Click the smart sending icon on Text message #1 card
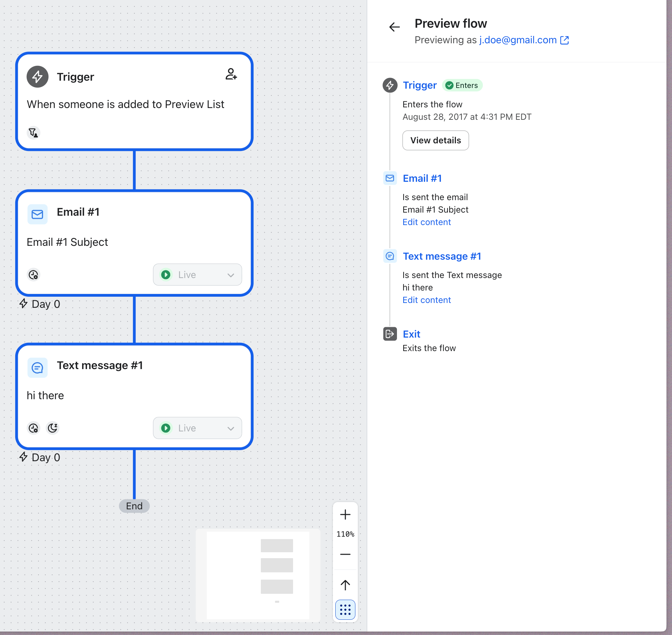The height and width of the screenshot is (635, 672). click(33, 428)
